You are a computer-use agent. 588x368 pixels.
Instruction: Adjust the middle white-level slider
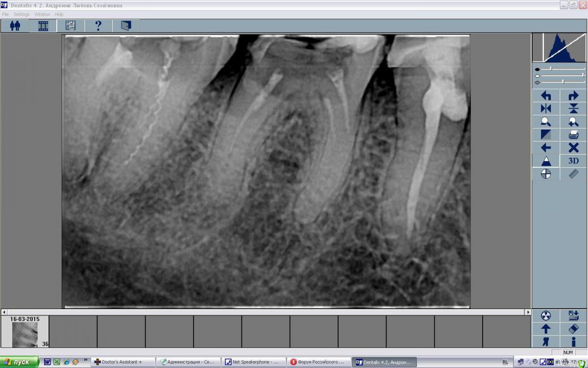click(583, 76)
